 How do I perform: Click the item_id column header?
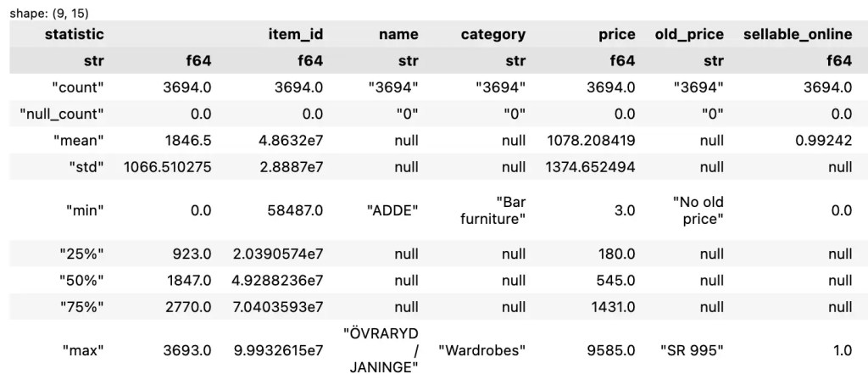tap(297, 35)
